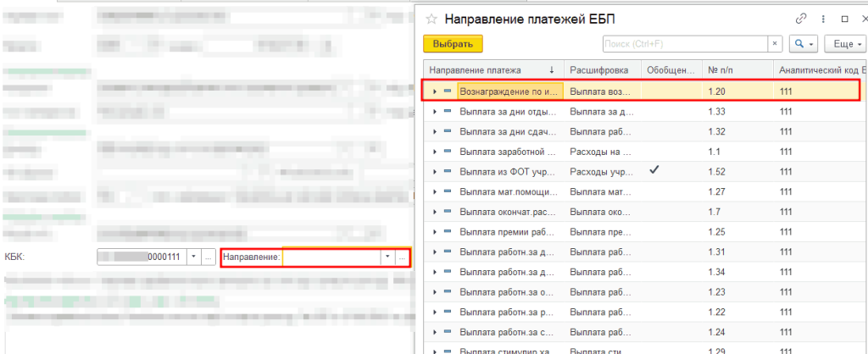Expand the Выплата заработной row
Screen dimensions: 868x354
click(x=435, y=151)
